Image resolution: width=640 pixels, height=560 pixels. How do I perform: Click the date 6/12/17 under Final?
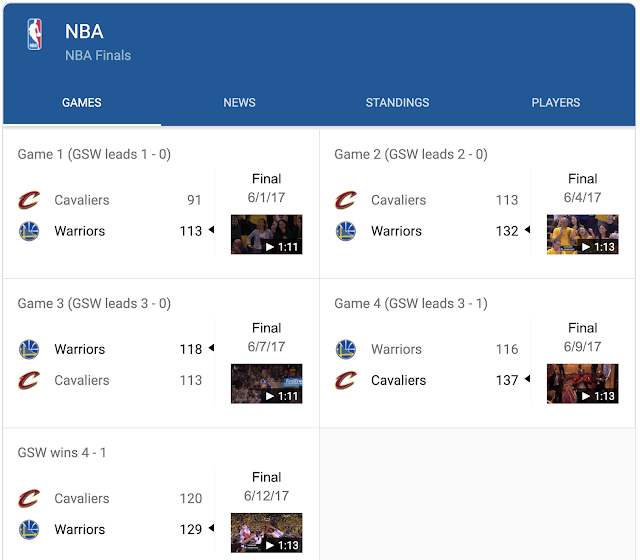click(x=266, y=496)
